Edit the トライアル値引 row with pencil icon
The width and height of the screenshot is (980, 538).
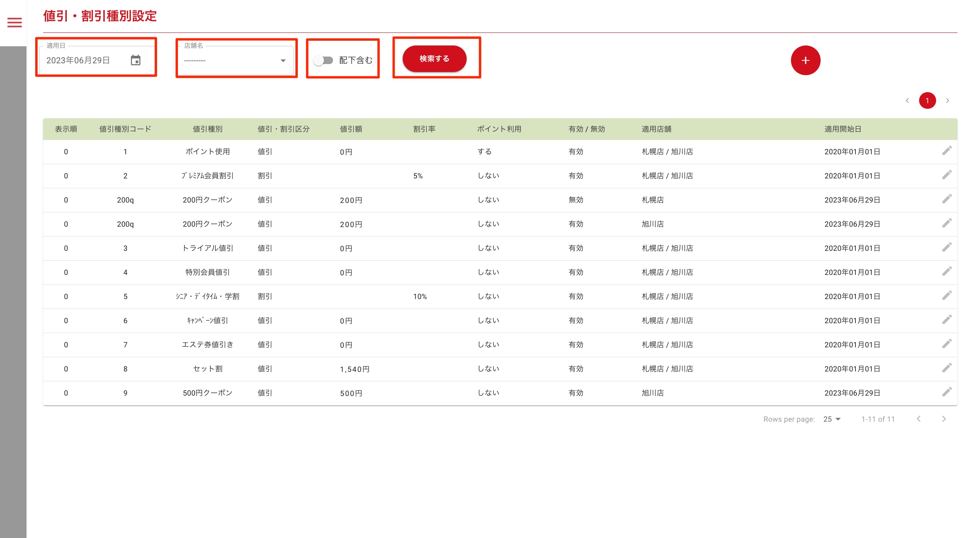[x=947, y=247]
